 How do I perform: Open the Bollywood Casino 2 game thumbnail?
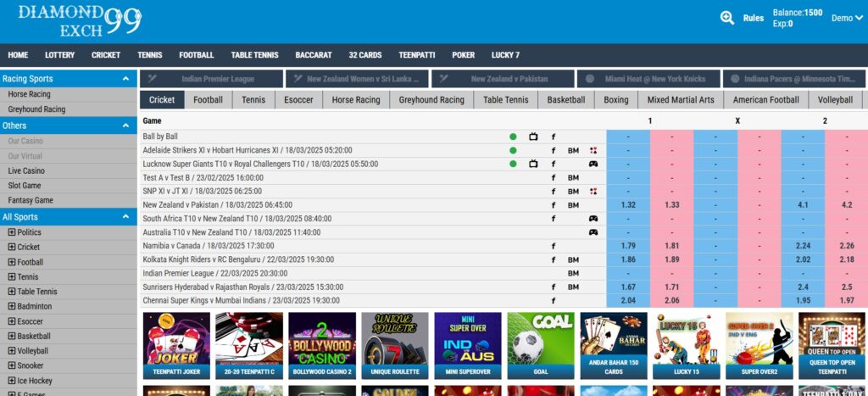[322, 346]
